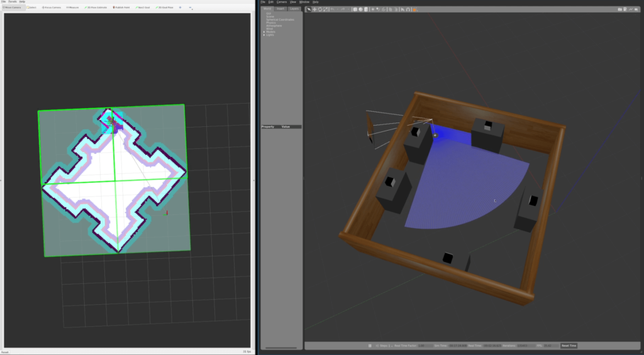Image resolution: width=644 pixels, height=355 pixels.
Task: Select the Publish Point tool
Action: [x=121, y=8]
